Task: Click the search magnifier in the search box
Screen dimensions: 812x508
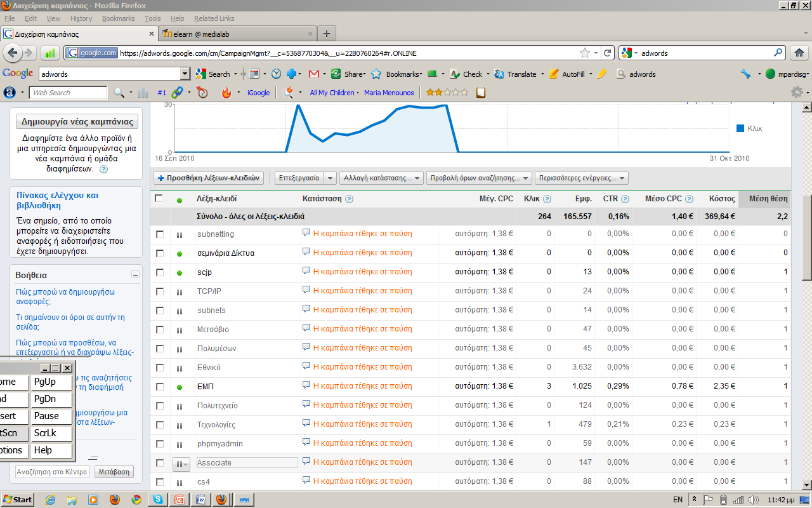Action: [x=778, y=53]
